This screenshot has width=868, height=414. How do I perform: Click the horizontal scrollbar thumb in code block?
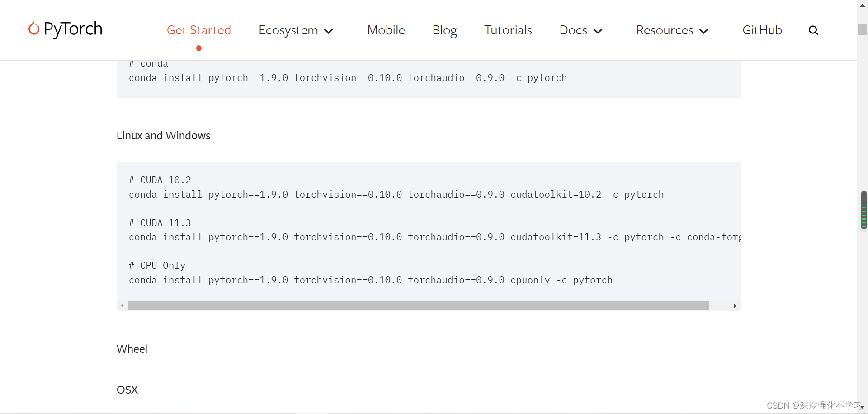(x=419, y=306)
